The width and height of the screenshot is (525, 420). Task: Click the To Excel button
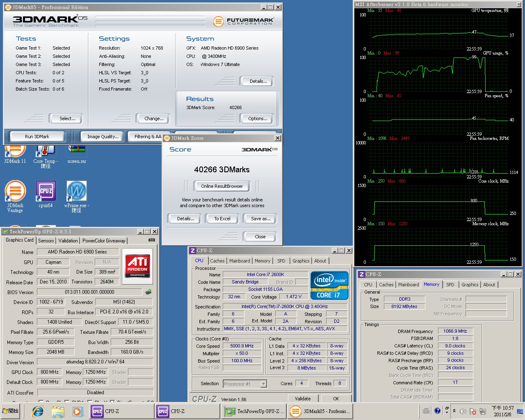(x=222, y=219)
